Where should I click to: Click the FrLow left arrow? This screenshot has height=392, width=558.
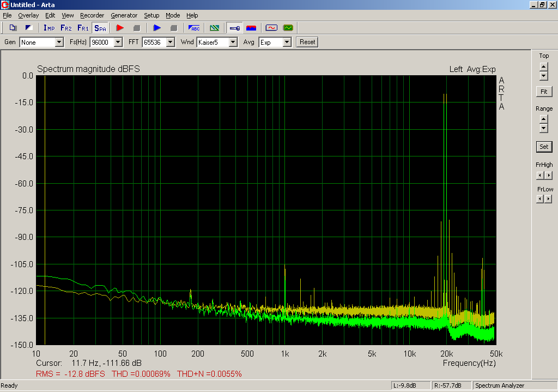tap(540, 199)
